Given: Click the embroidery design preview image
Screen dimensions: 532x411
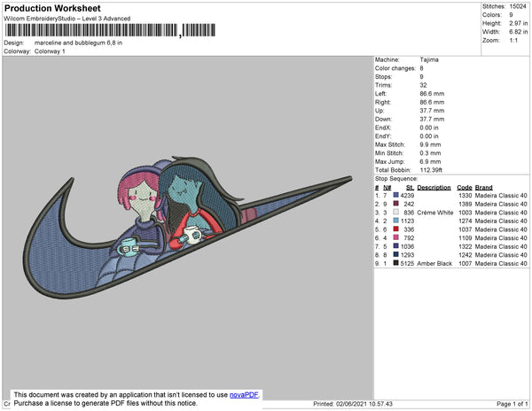Looking at the screenshot, I should click(x=188, y=228).
